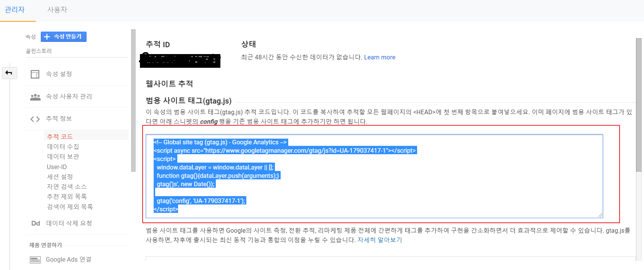Click the Dd data deletion request icon
The image size is (644, 270).
(35, 223)
